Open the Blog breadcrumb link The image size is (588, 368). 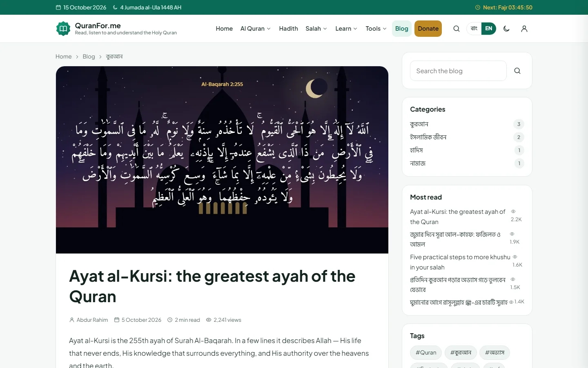tap(89, 56)
